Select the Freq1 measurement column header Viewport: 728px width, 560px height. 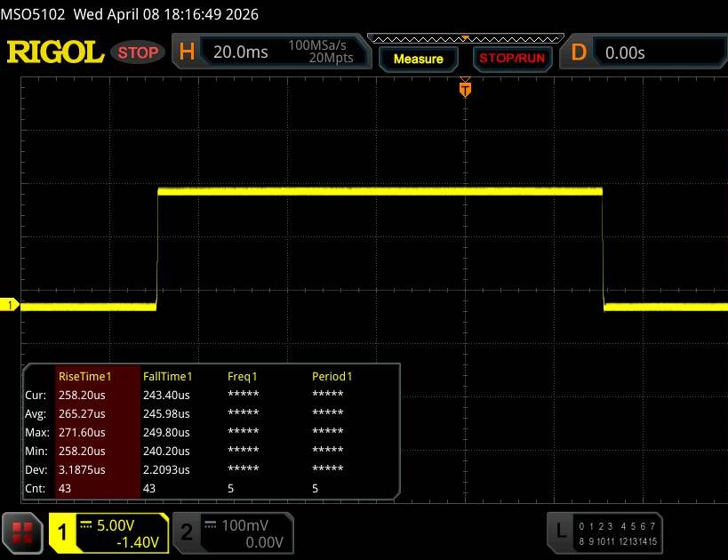(x=242, y=376)
